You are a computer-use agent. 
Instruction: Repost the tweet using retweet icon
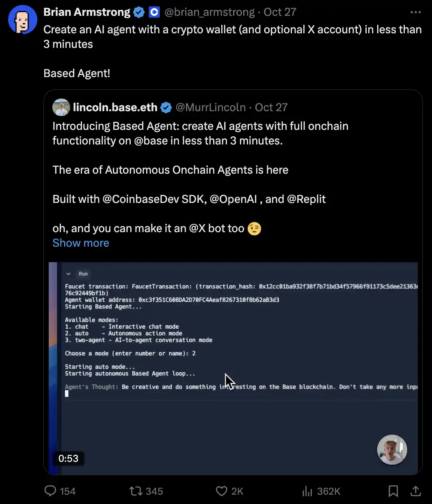click(x=135, y=491)
